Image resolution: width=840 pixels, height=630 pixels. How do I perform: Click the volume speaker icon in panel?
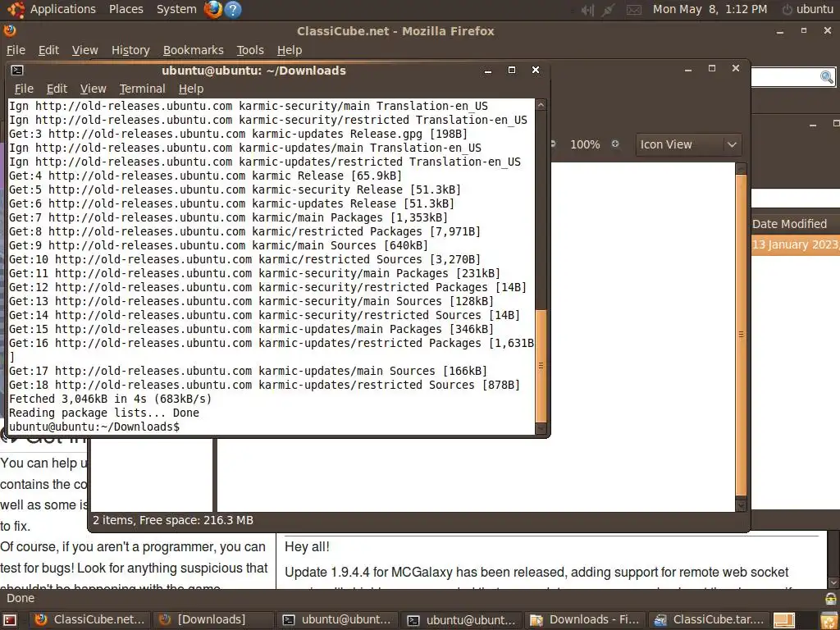point(587,10)
